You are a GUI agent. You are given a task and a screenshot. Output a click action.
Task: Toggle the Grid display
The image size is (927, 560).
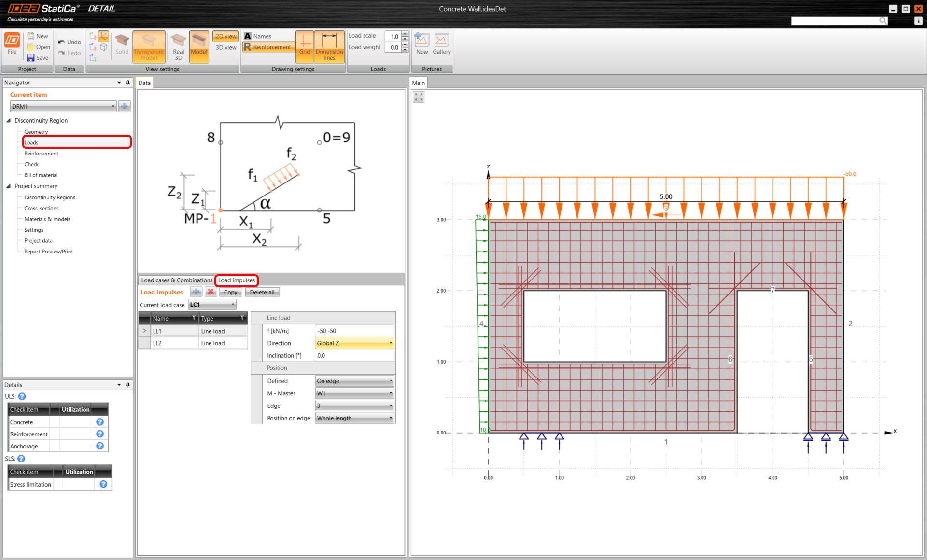click(x=304, y=46)
